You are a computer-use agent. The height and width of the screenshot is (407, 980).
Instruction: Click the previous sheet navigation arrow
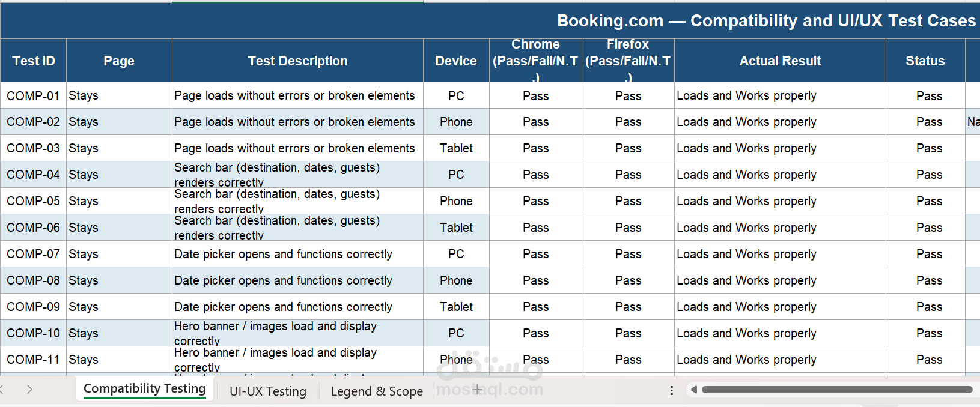pos(2,390)
